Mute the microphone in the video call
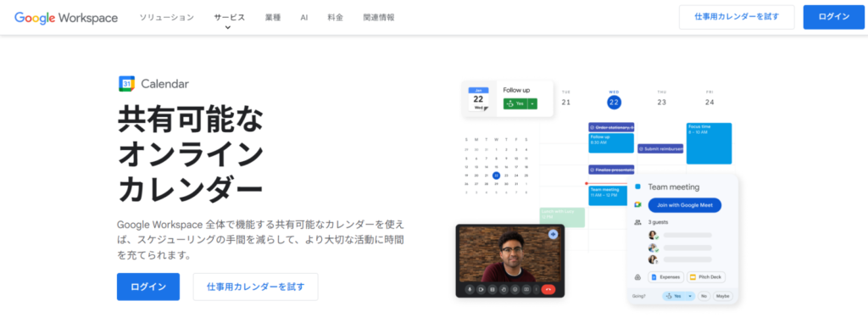 point(470,289)
